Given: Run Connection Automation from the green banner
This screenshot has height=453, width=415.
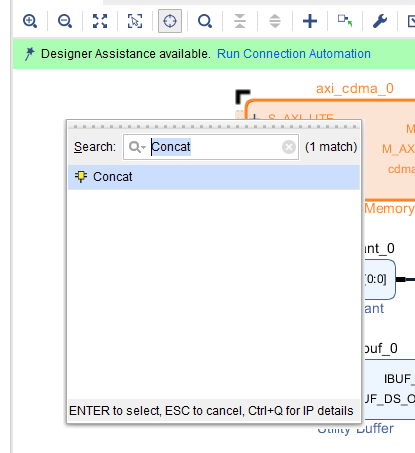Looking at the screenshot, I should pyautogui.click(x=294, y=54).
